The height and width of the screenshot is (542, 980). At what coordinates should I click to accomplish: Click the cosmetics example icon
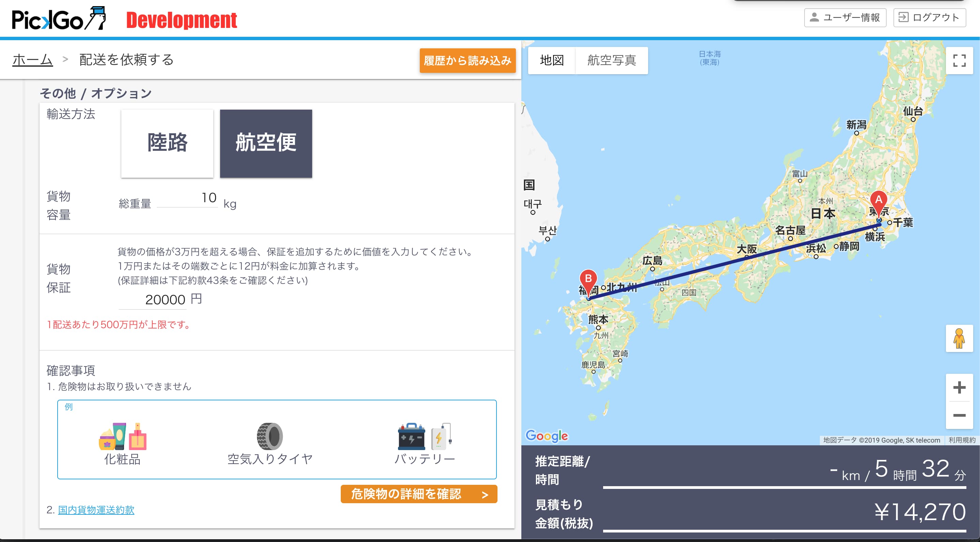(x=123, y=436)
